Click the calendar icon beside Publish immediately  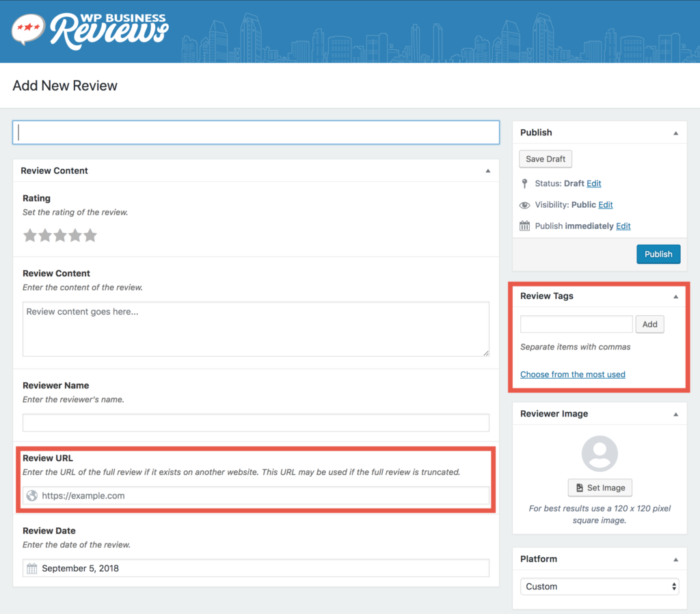click(x=524, y=226)
